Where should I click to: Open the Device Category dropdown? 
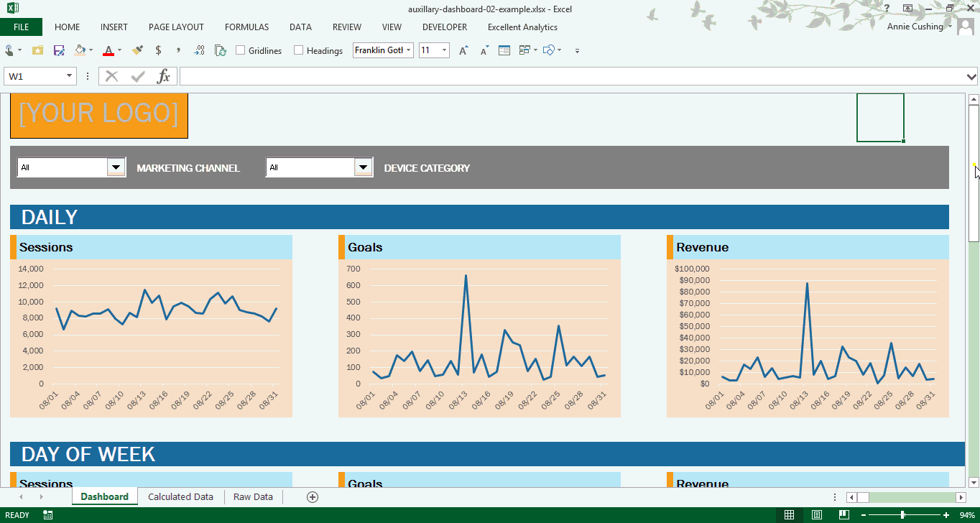[364, 167]
